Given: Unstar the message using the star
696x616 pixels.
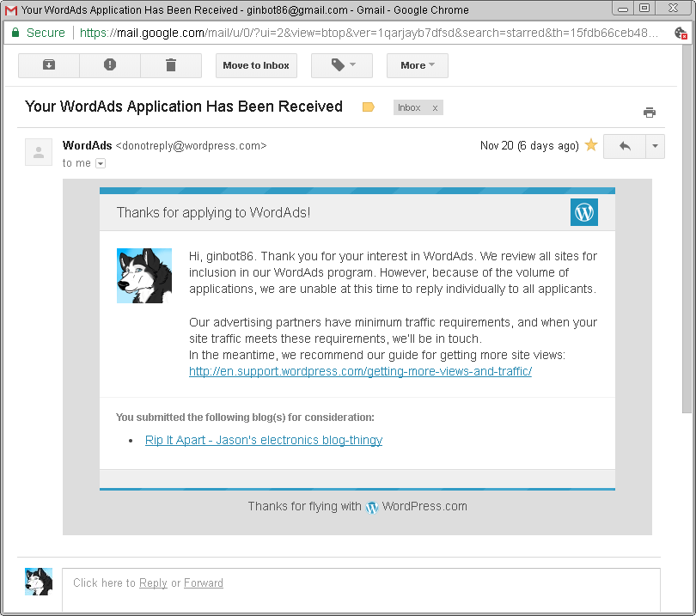Looking at the screenshot, I should click(x=591, y=145).
